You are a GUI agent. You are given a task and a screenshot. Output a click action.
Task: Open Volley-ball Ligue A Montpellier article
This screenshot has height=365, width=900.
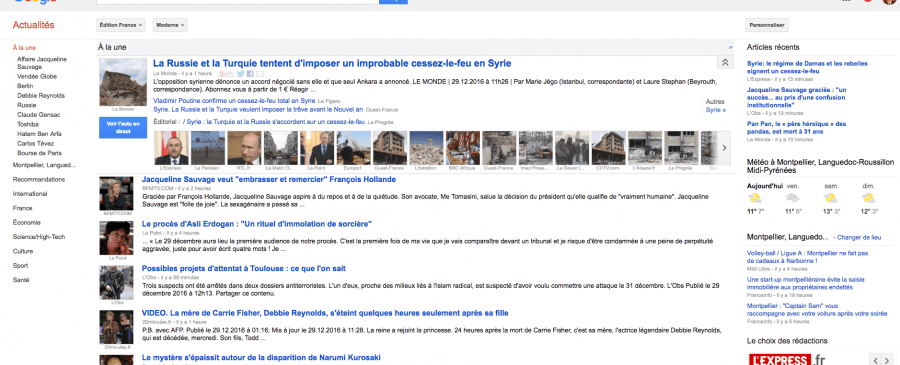pyautogui.click(x=807, y=257)
